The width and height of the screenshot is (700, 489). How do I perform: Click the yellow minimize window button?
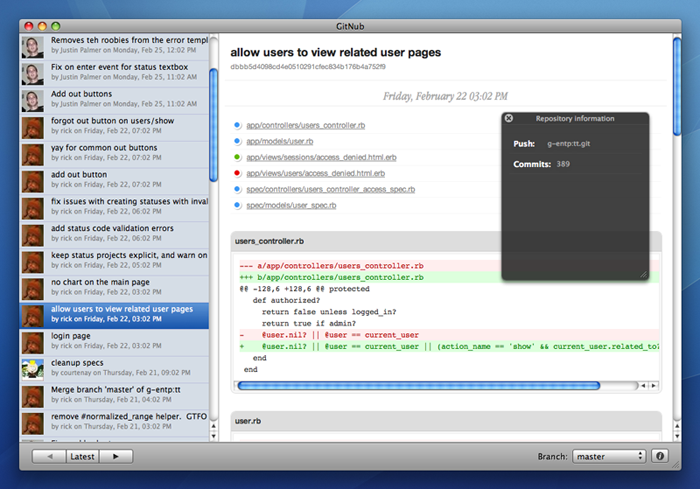tap(42, 26)
